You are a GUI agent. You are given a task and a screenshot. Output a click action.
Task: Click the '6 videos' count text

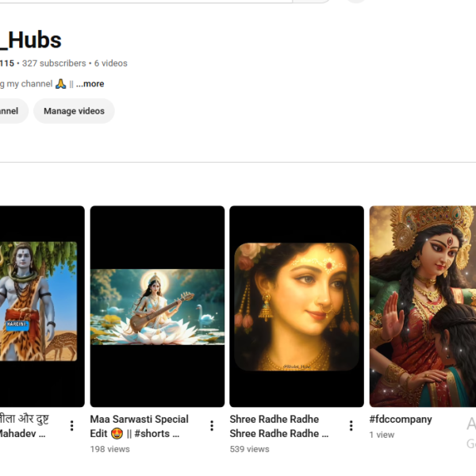[111, 63]
